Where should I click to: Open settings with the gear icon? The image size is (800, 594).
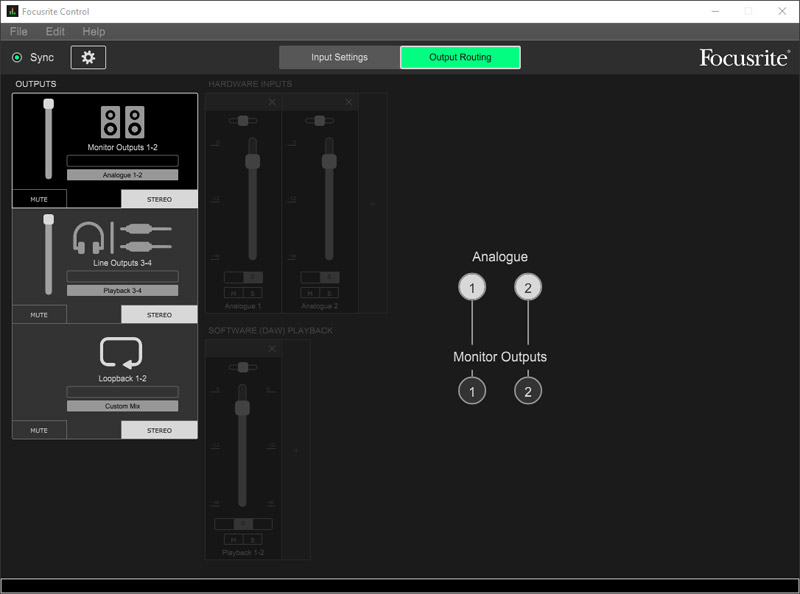pos(88,58)
